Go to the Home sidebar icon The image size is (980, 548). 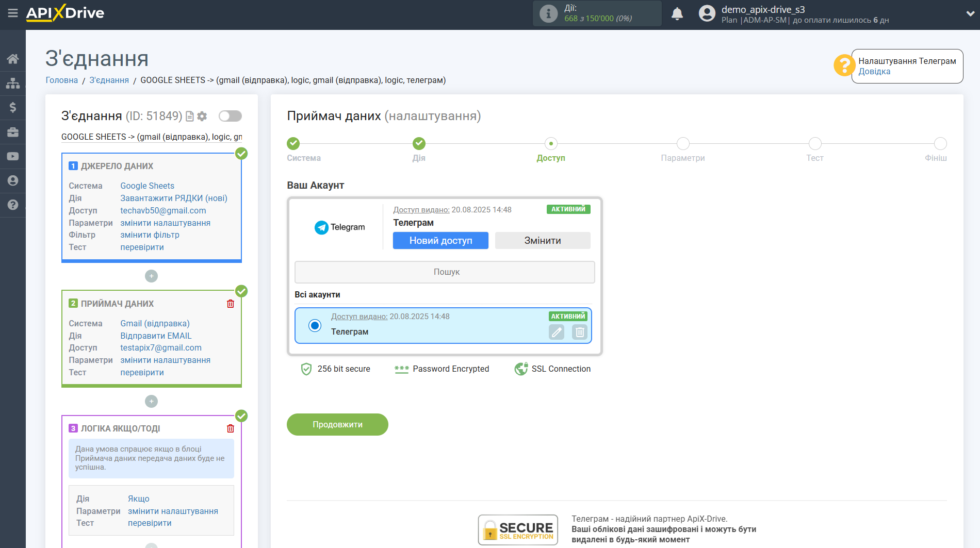13,59
